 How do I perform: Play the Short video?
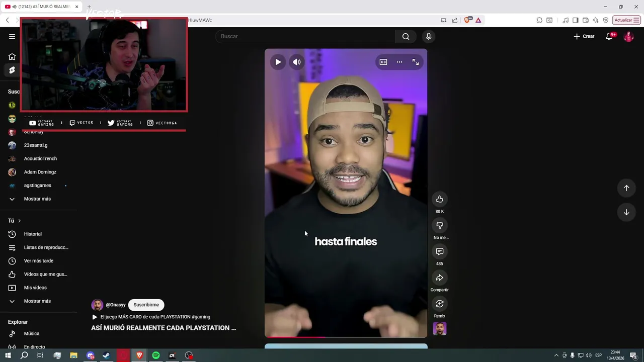coord(278,62)
